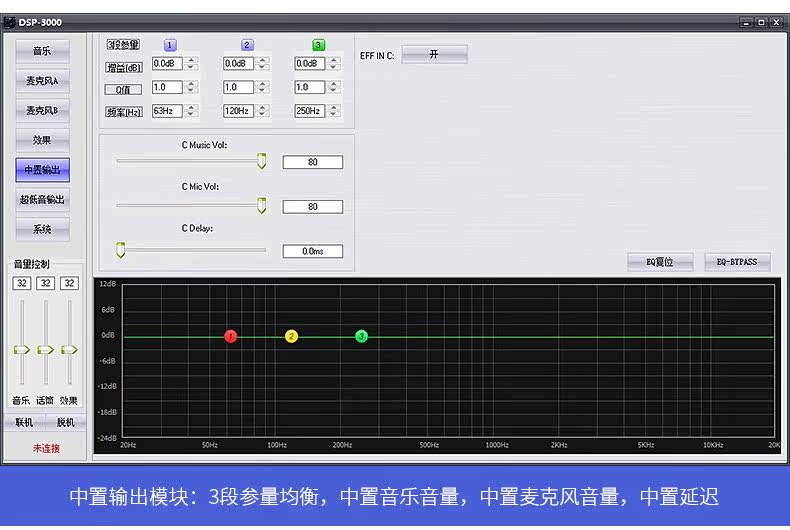Click band 2 gain 0.0dB field
Image resolution: width=790 pixels, height=530 pixels.
[238, 63]
